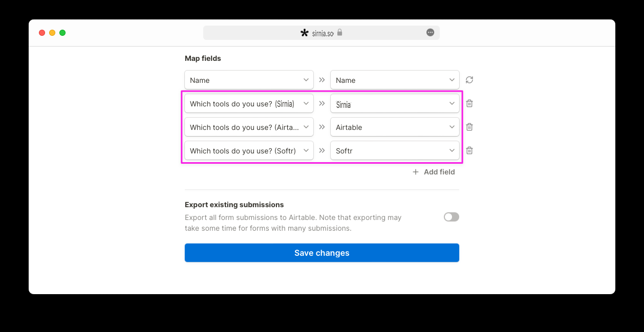Open 'Which tools do you use? (Sirnia)' dropdown
Viewport: 644px width, 332px height.
(249, 103)
